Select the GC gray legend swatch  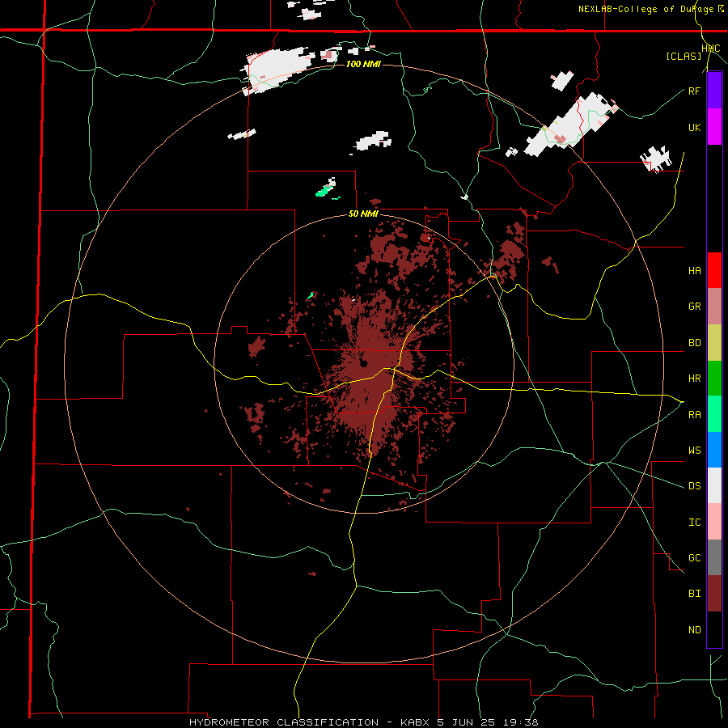714,557
